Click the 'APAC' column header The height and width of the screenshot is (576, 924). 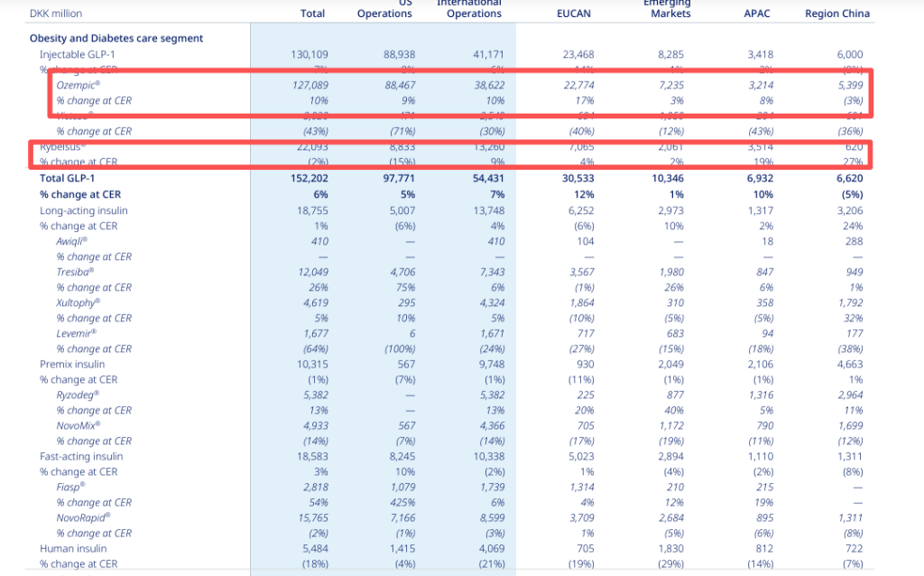coord(757,14)
